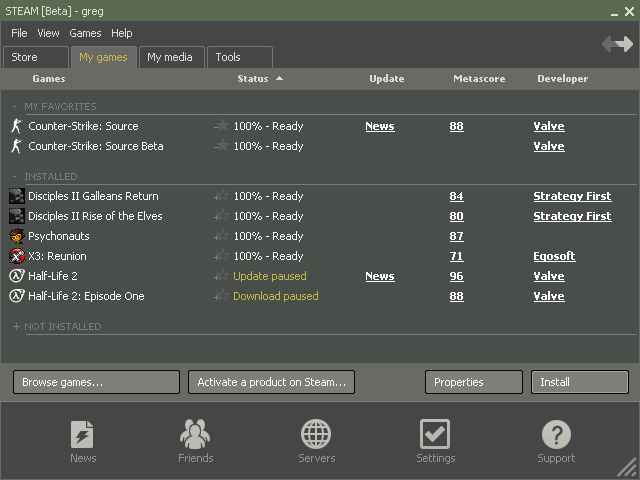Image resolution: width=640 pixels, height=480 pixels.
Task: Click the Disciples II Galleans Return icon
Action: point(17,196)
